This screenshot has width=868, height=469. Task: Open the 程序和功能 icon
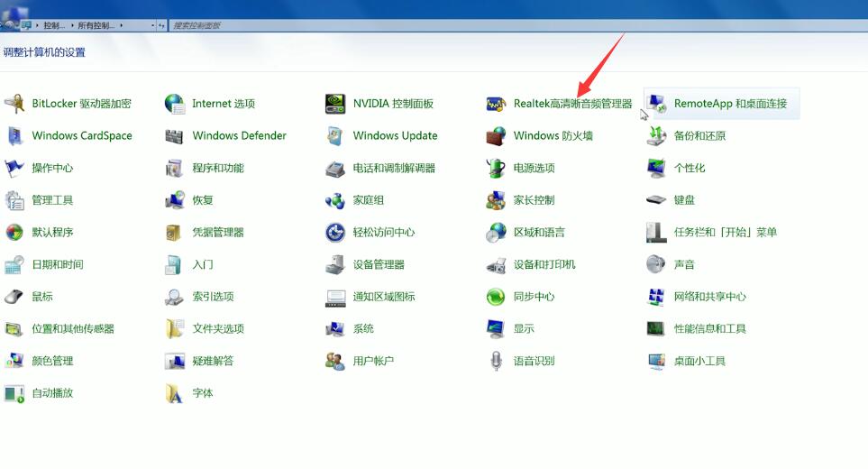coord(175,168)
